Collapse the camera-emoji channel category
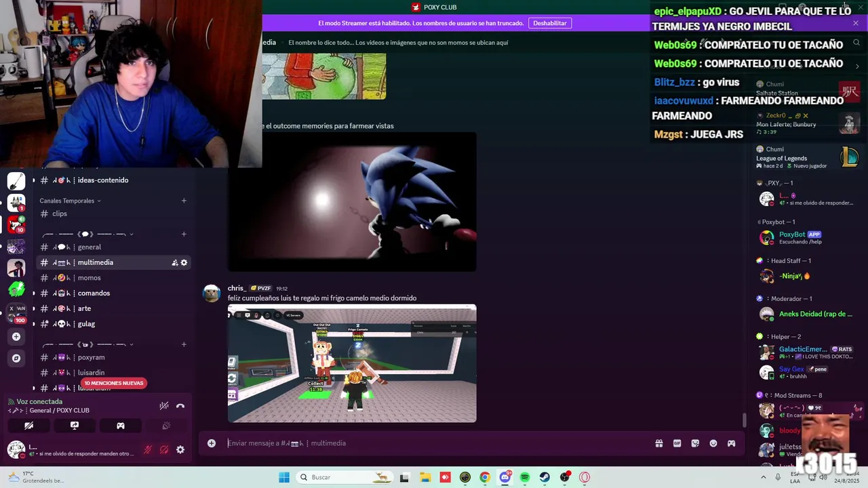The height and width of the screenshot is (488, 868). pyautogui.click(x=87, y=344)
